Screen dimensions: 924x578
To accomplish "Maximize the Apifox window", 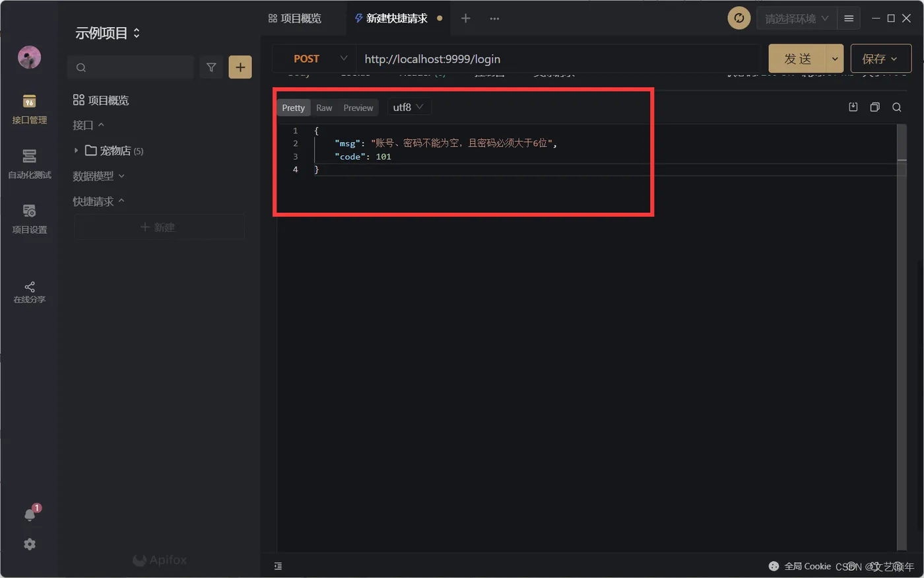I will click(891, 18).
